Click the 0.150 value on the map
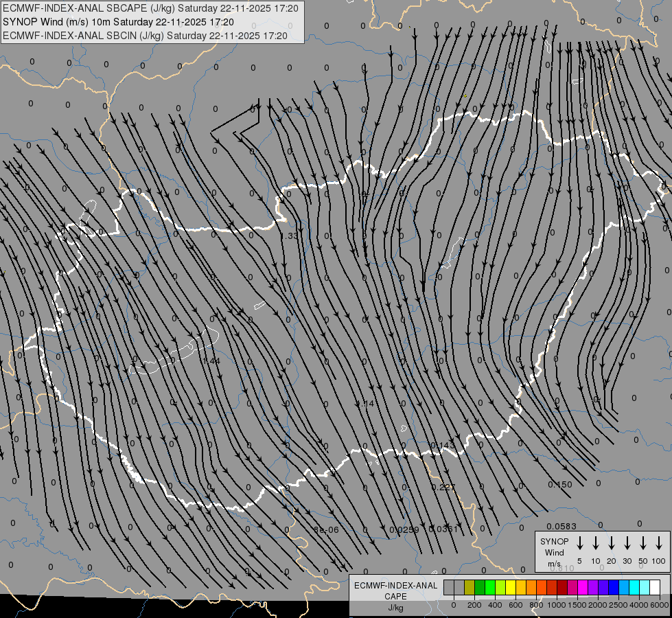The image size is (672, 618). coord(560,485)
